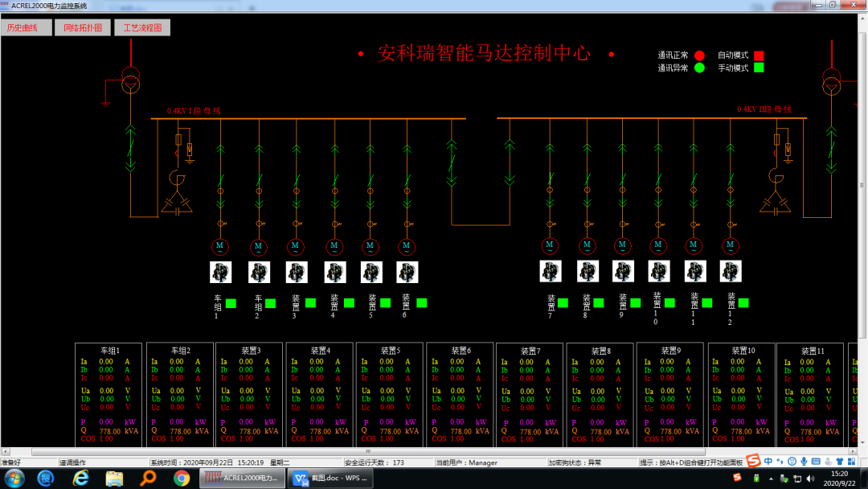The width and height of the screenshot is (868, 489).
Task: Click the bus tie breaker after section I
Action: [x=452, y=162]
